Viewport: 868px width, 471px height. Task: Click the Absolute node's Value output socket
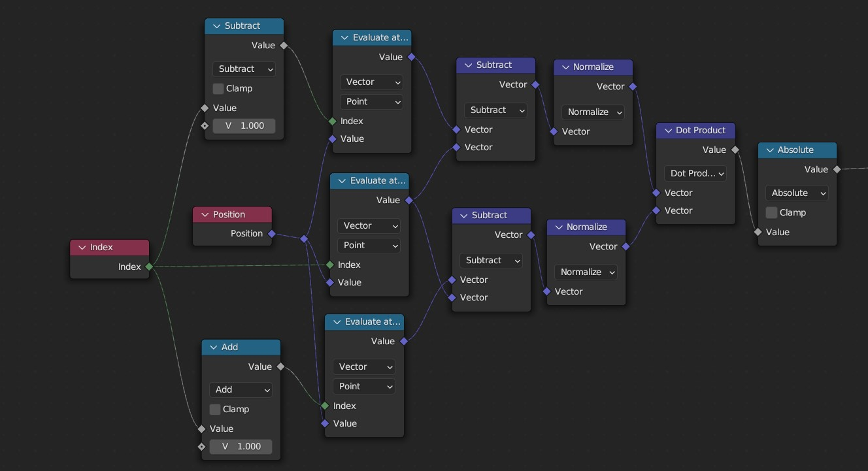coord(837,169)
